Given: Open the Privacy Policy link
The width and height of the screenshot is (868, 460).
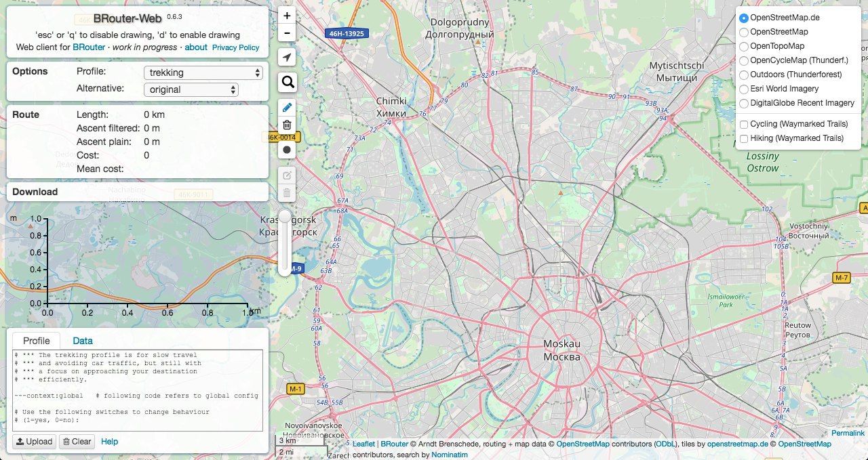Looking at the screenshot, I should click(x=236, y=47).
